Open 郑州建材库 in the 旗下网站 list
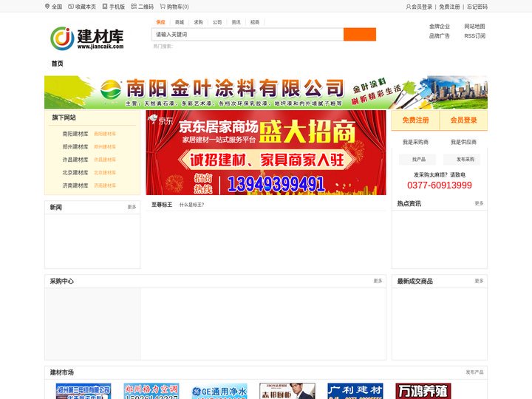The width and height of the screenshot is (532, 399). pos(75,147)
